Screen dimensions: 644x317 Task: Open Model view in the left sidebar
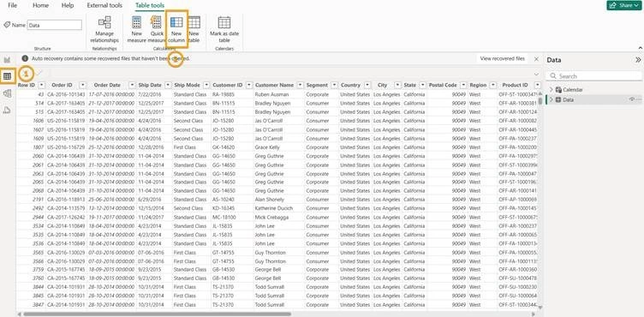pyautogui.click(x=7, y=93)
